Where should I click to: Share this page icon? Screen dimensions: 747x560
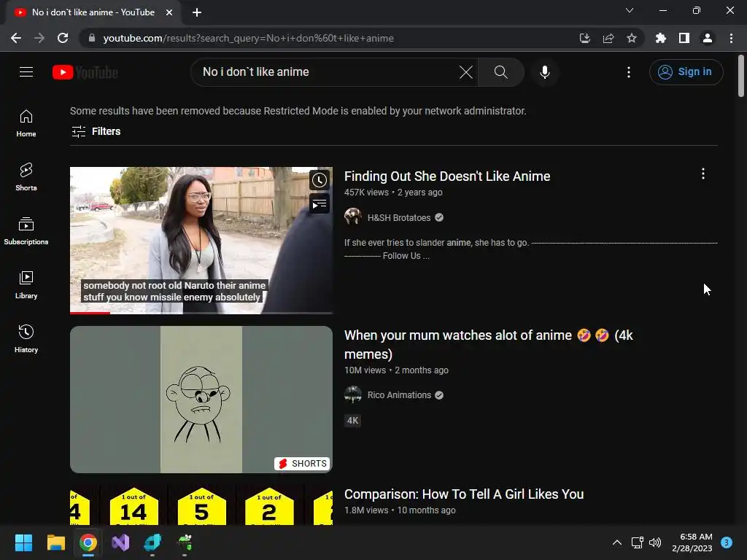(x=608, y=38)
